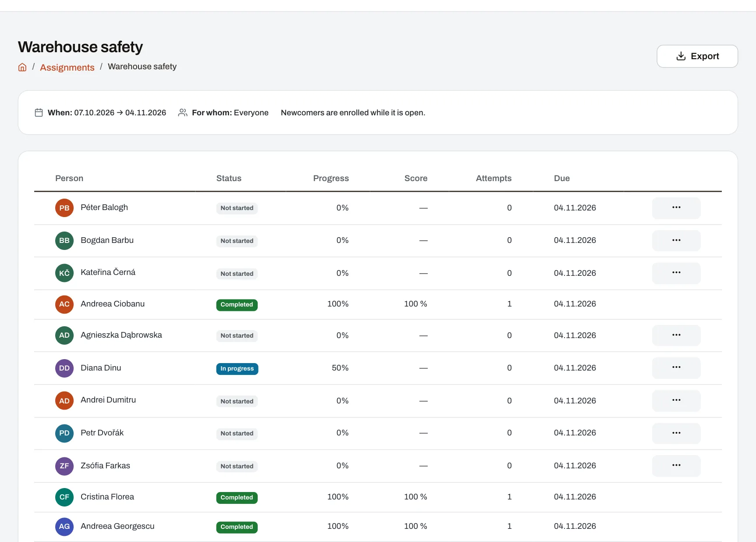
Task: Open three-dot menu for Diana Dinu
Action: pyautogui.click(x=676, y=367)
